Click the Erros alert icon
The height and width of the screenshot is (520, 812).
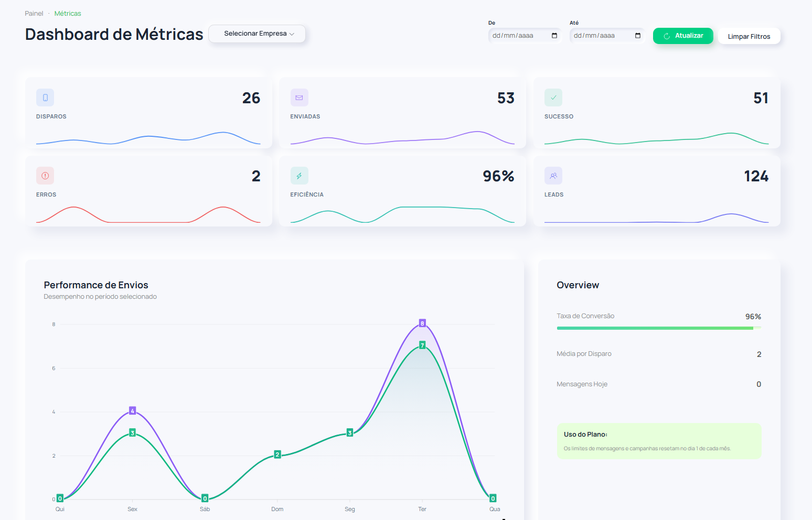click(x=45, y=176)
